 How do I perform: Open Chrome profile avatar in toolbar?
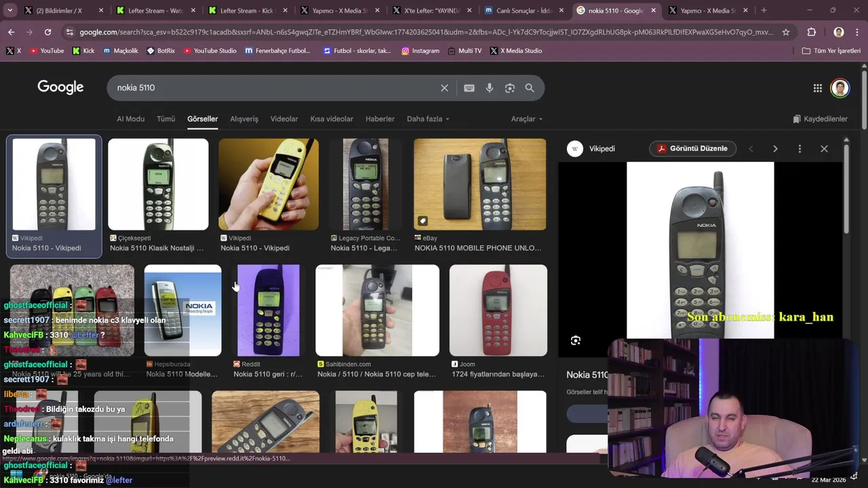pos(839,32)
